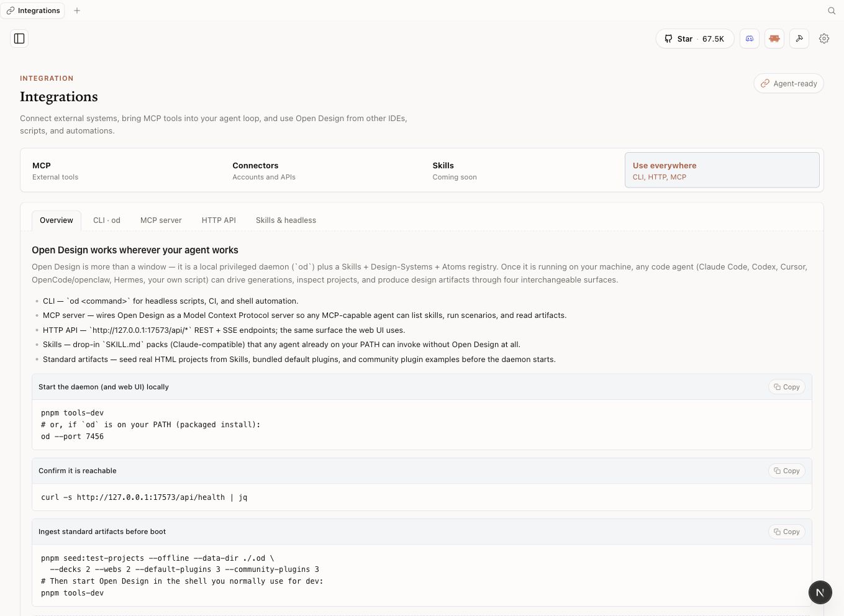Open a new tab with the plus icon

tap(77, 11)
